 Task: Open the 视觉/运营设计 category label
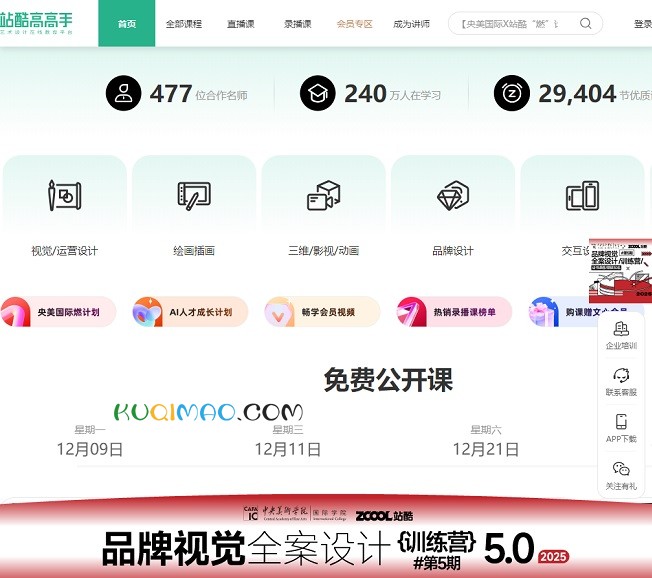(x=64, y=250)
